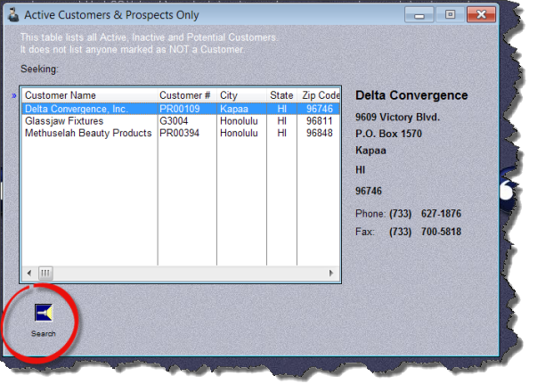
Task: Click fax number 700-5818
Action: coord(441,232)
